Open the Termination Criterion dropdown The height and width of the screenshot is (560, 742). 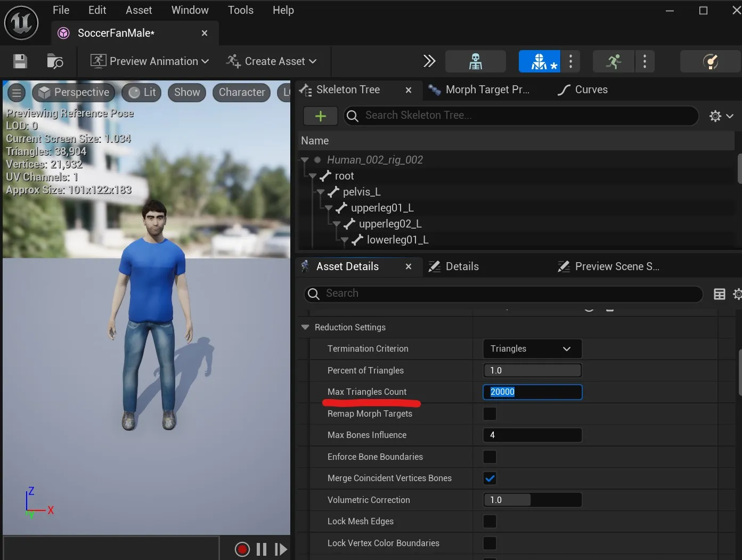[531, 348]
